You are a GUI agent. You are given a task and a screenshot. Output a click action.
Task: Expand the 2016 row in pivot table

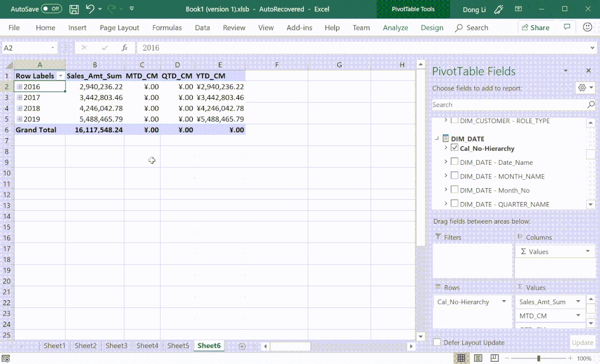pyautogui.click(x=19, y=87)
